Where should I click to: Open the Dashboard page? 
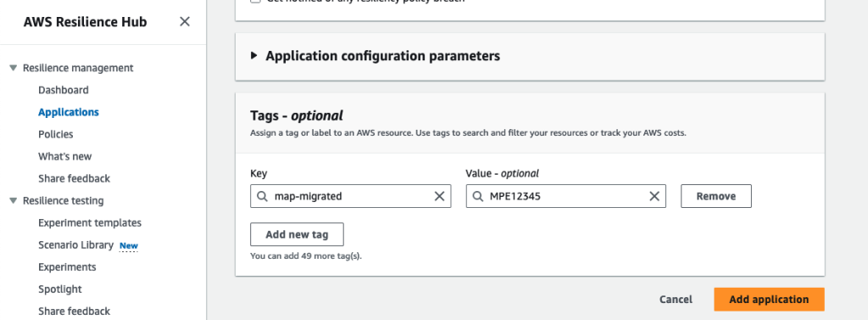(63, 90)
